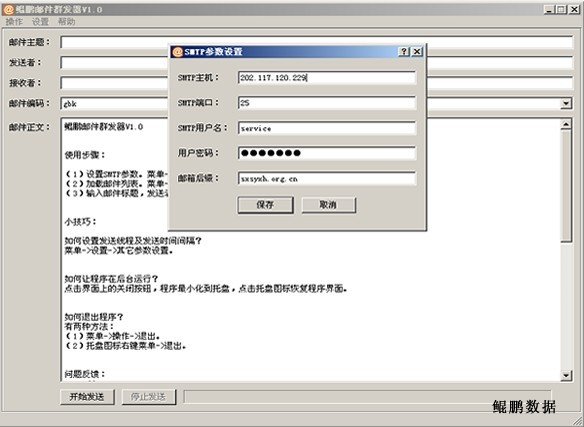
Task: Click the body text scroll-down arrow
Action: [x=566, y=375]
